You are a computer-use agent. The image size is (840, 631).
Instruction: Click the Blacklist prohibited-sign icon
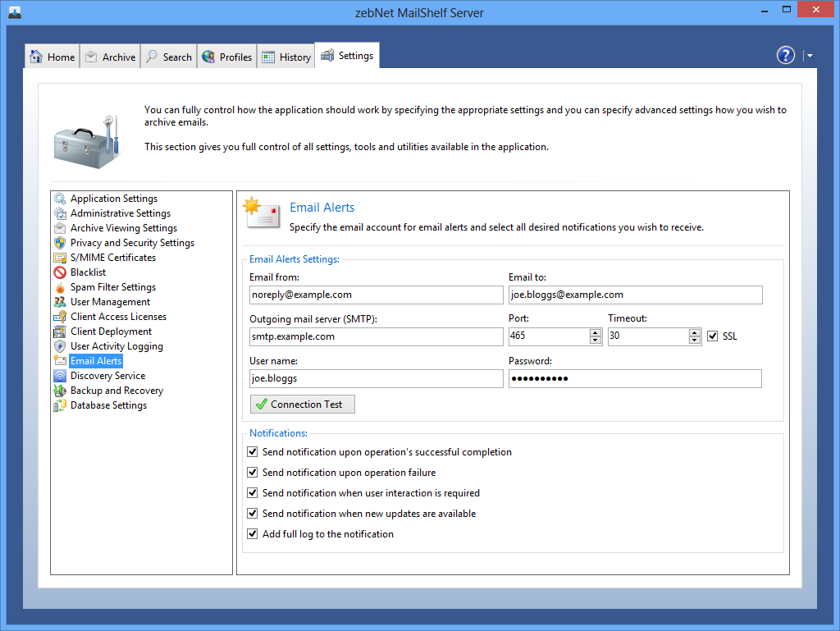[60, 272]
